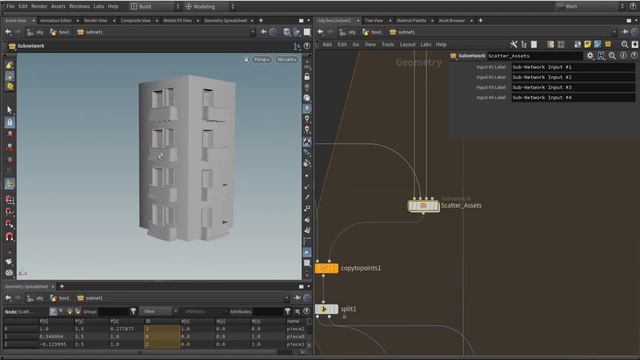Click the parameter search magnifier icon
This screenshot has width=640, height=360.
(x=612, y=56)
